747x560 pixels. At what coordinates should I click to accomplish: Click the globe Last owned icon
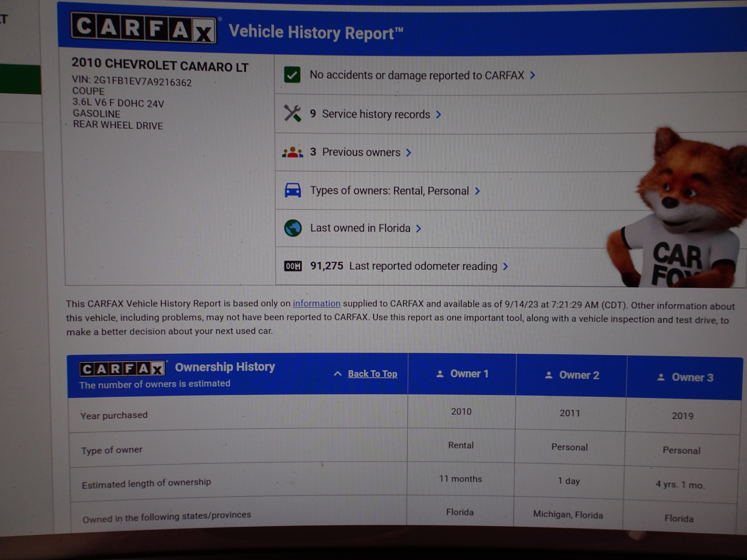[x=293, y=228]
